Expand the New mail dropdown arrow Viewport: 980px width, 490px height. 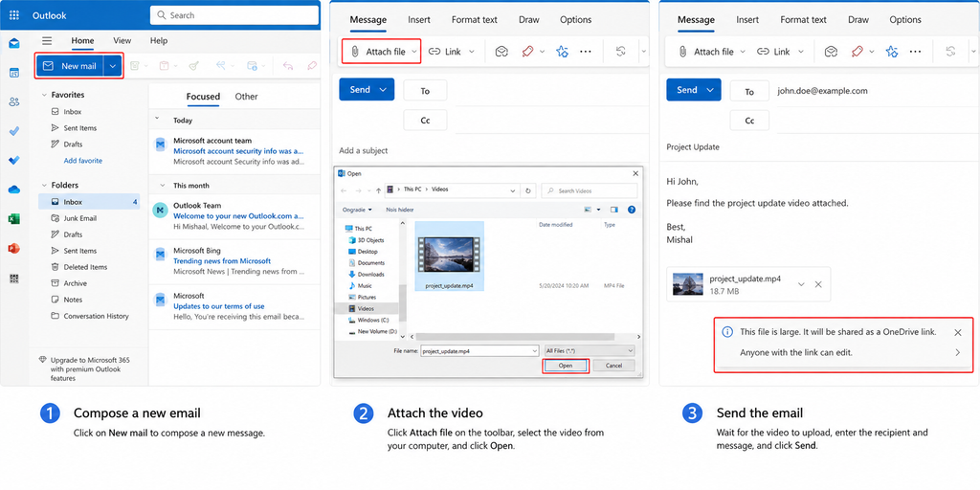click(113, 66)
